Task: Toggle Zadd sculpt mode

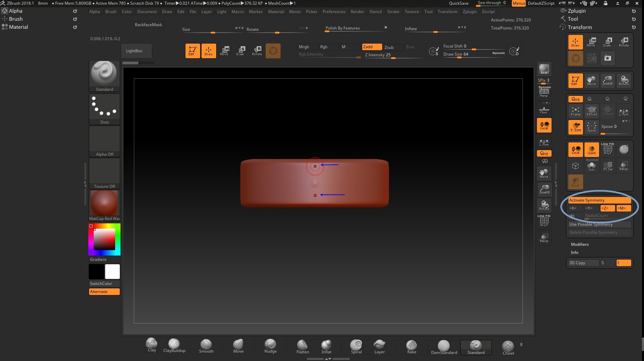Action: point(372,47)
